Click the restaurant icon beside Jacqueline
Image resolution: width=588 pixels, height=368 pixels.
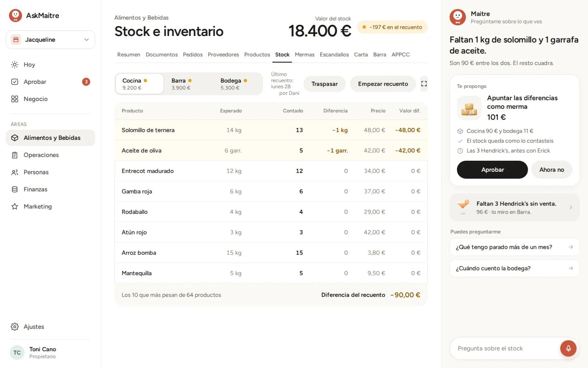pos(16,40)
